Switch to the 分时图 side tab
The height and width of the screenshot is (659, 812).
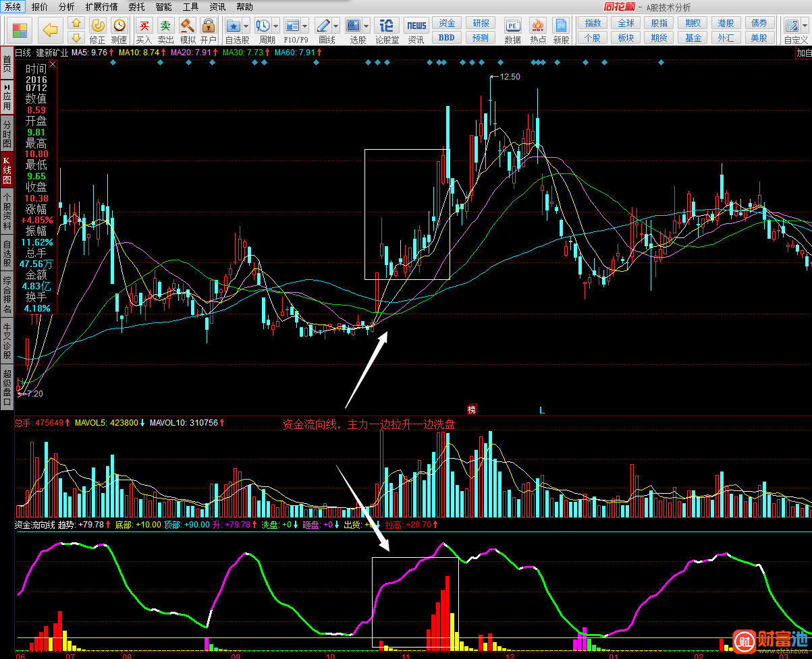click(x=7, y=135)
